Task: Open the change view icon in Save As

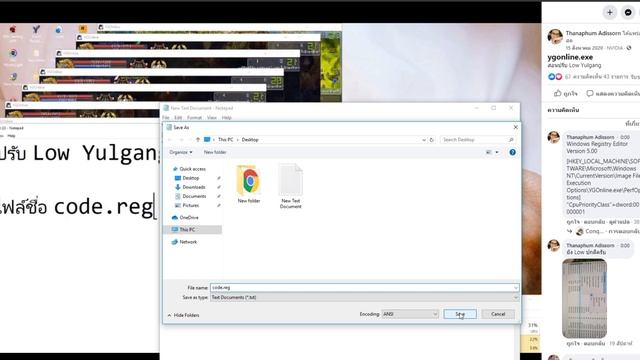Action: point(489,152)
